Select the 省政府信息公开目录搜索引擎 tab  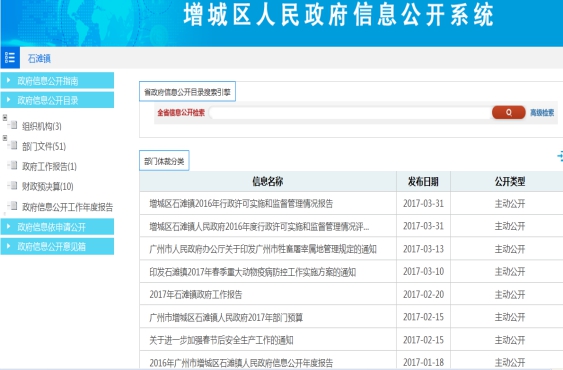tap(187, 92)
